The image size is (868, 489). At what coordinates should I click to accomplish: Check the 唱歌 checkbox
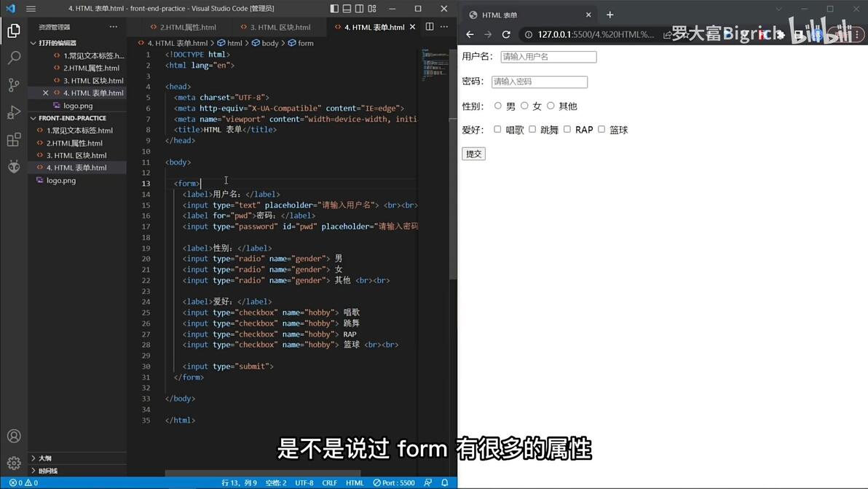coord(497,129)
